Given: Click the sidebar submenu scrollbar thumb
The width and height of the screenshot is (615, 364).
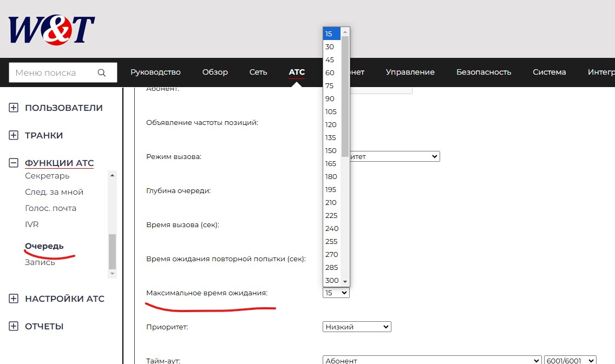Looking at the screenshot, I should point(112,252).
